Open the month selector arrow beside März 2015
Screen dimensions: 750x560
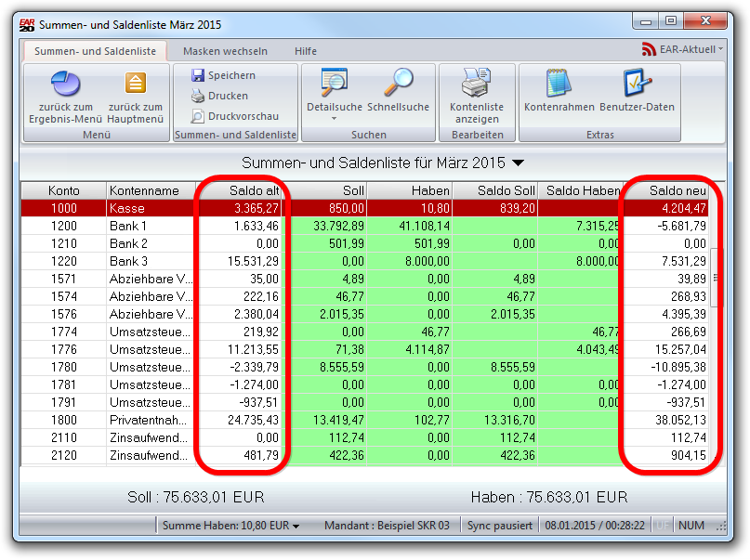click(518, 163)
